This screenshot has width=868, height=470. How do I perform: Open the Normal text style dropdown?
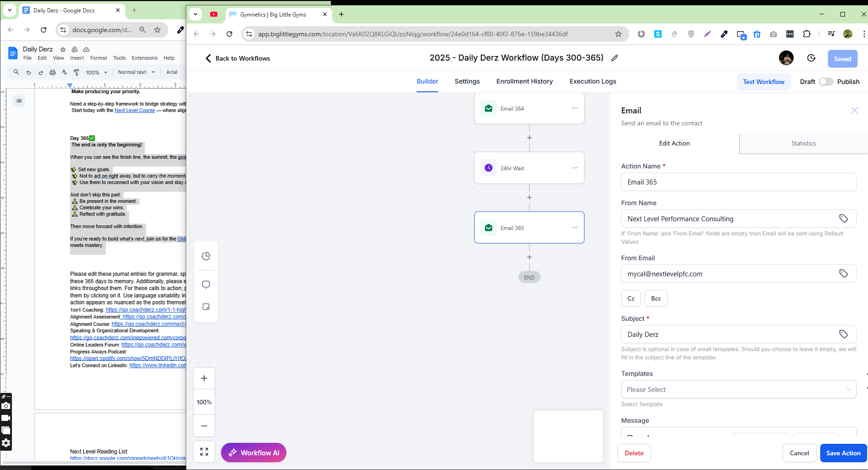(x=136, y=72)
